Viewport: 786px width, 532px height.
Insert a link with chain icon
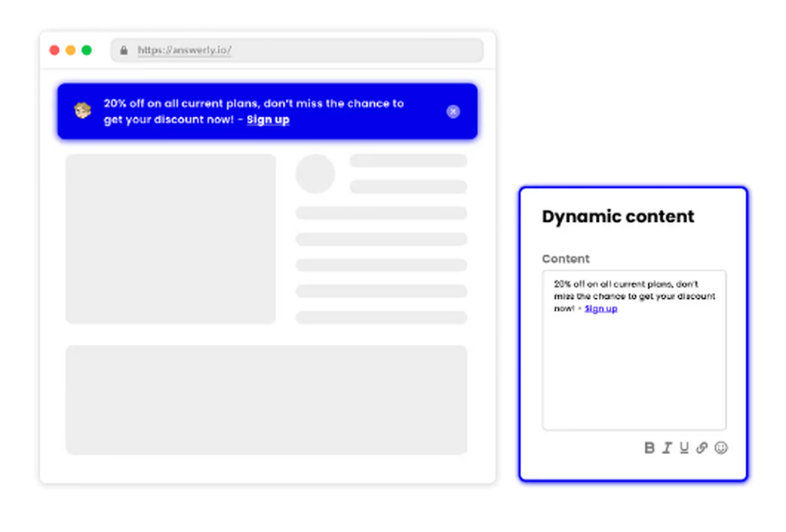[702, 448]
